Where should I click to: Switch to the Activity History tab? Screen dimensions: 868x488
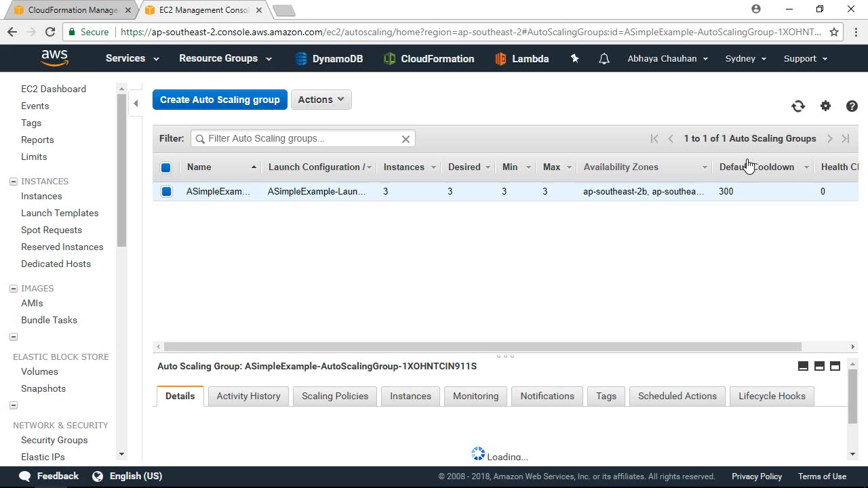tap(248, 396)
